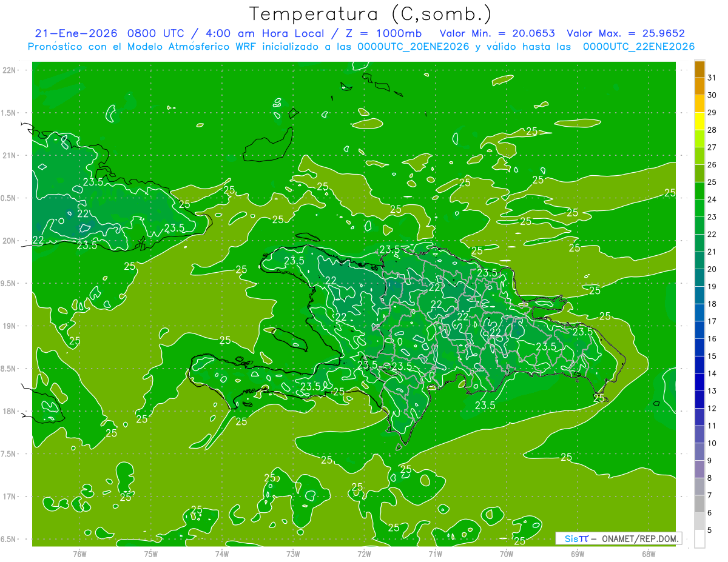
Task: Click the white swatch below colorbar label 5
Action: [700, 539]
